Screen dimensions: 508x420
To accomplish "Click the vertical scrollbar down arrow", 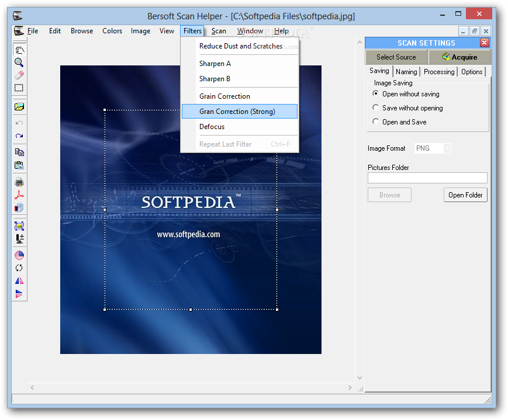I will click(360, 378).
